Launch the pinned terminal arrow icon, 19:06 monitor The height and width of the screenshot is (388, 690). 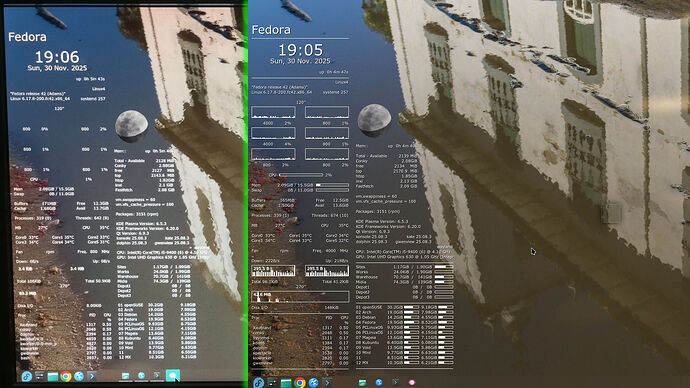click(x=92, y=376)
